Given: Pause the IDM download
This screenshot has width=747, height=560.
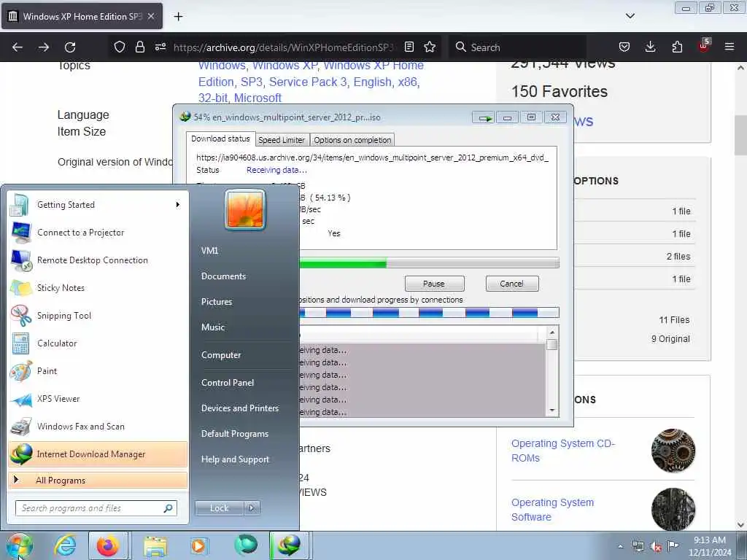Looking at the screenshot, I should [434, 284].
